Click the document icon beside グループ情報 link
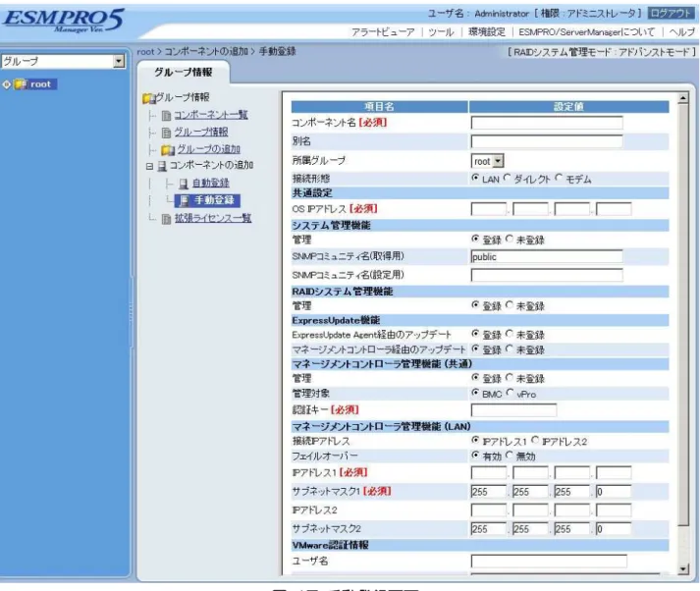The image size is (700, 591). pos(166,133)
